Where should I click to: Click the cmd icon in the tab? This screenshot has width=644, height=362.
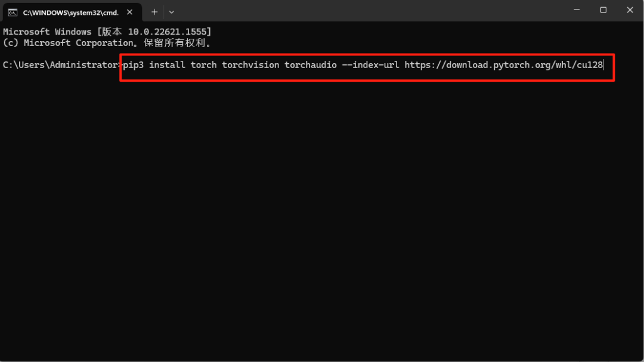(13, 11)
